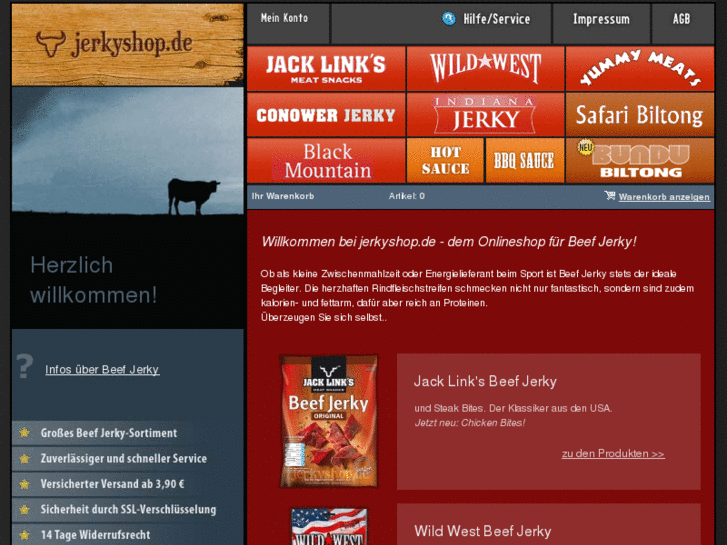Image resolution: width=727 pixels, height=545 pixels.
Task: Open the Infos über Beef Jerky link
Action: pyautogui.click(x=102, y=370)
